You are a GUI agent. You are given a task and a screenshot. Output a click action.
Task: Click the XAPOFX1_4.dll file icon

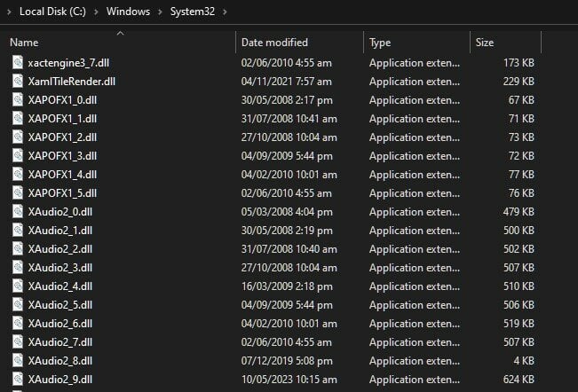click(18, 174)
